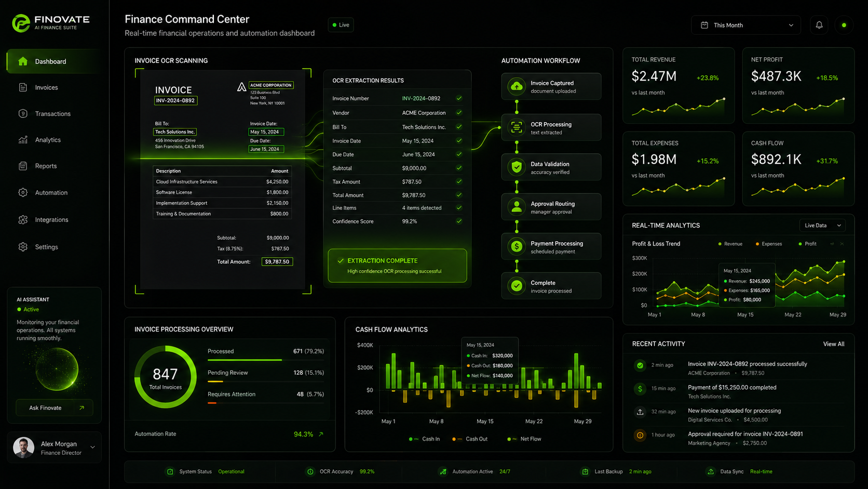
Task: Toggle Profit series in Profit & Loss legend
Action: point(807,244)
